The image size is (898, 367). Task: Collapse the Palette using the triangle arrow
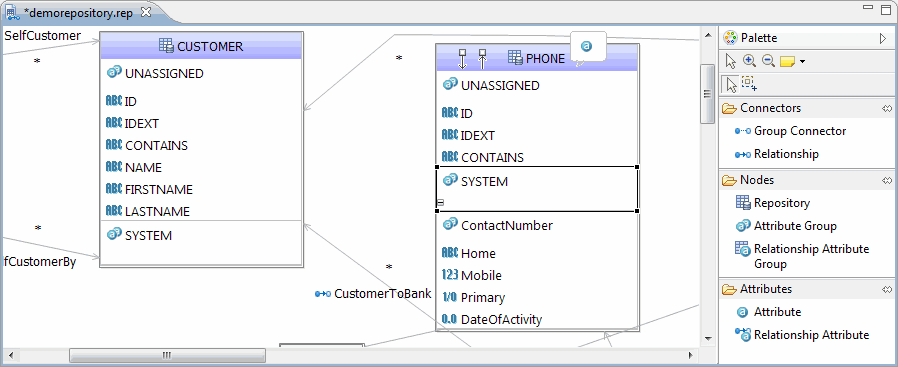pyautogui.click(x=883, y=38)
